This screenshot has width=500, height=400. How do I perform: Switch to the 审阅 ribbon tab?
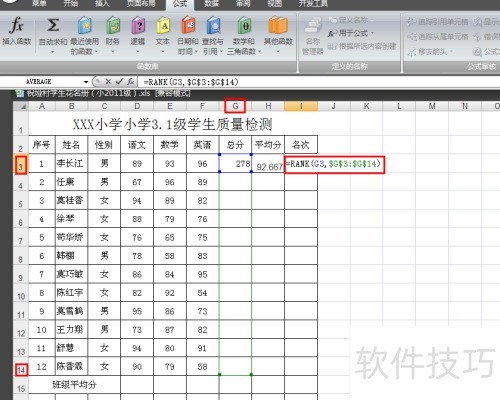pos(243,4)
